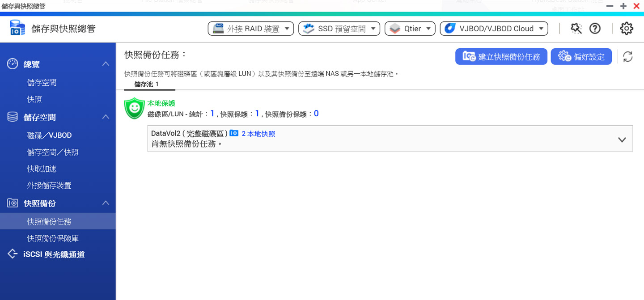Click the green local protection shield icon
This screenshot has height=300, width=644.
tap(134, 109)
